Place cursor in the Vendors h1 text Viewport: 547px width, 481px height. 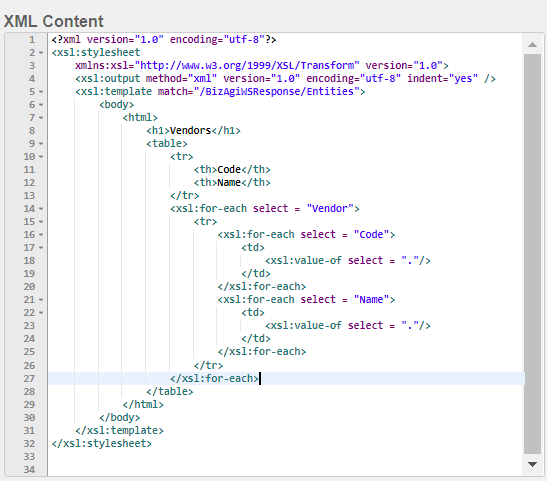(190, 130)
